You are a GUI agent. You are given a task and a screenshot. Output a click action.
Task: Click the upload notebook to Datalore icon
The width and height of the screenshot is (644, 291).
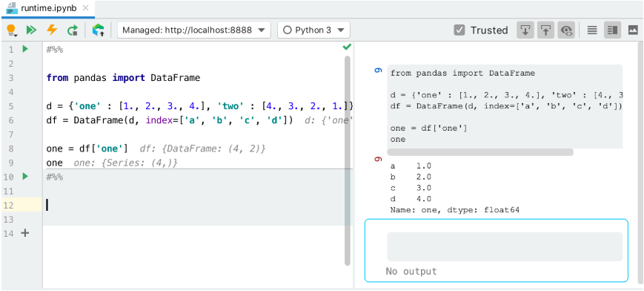(98, 30)
